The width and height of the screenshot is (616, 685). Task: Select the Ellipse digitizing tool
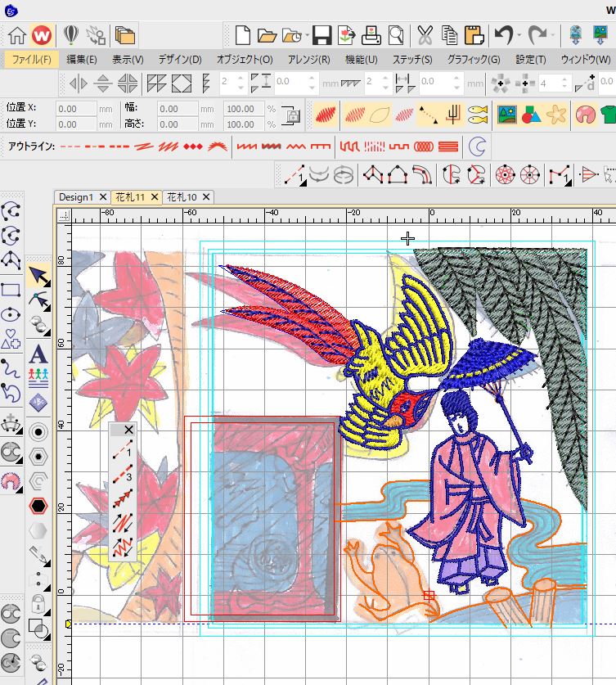(x=11, y=314)
